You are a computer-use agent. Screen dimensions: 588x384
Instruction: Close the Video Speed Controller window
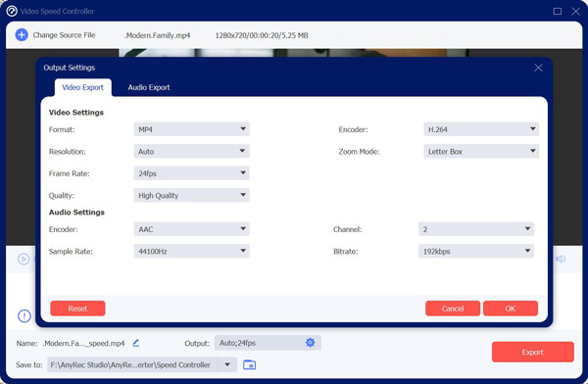coord(575,11)
